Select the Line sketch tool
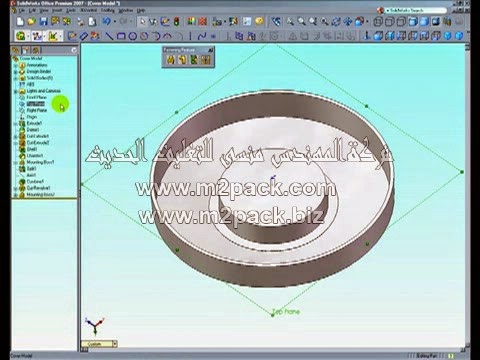The width and height of the screenshot is (480, 360). coord(109,36)
